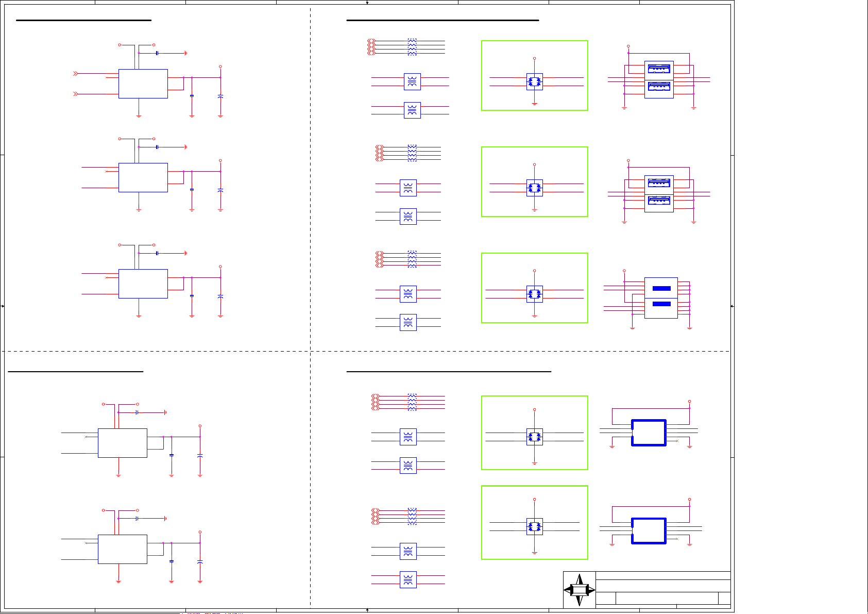Viewport: 868px width, 614px height.
Task: Select upper thick blue-outlined connector in lower-right section
Action: [649, 433]
